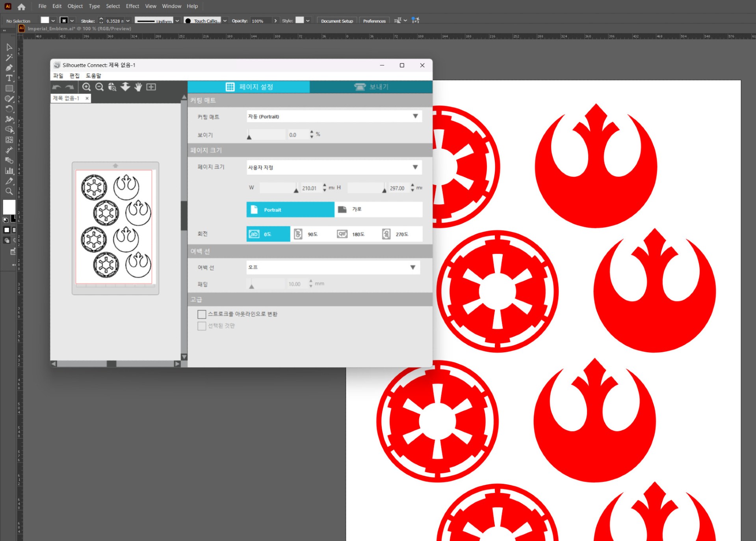Open the 여백 선 dropdown showing 오프

tap(333, 267)
